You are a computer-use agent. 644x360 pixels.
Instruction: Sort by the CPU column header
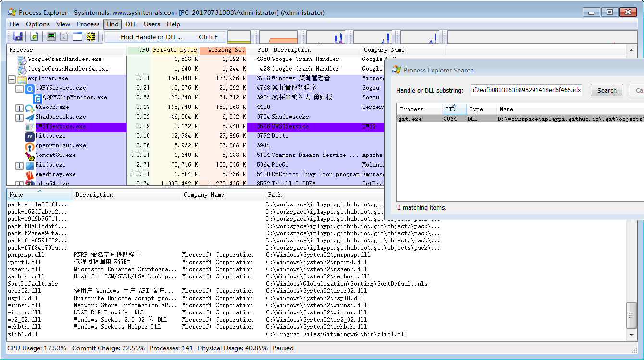click(x=139, y=50)
